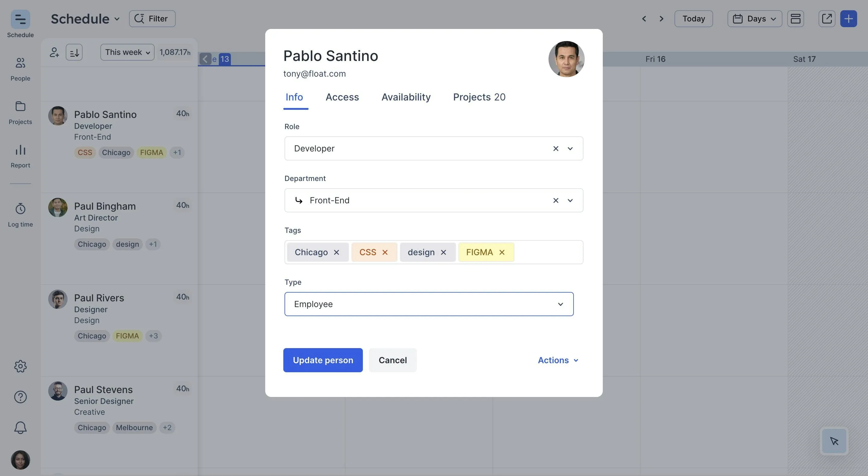Open settings gear in sidebar

point(20,366)
